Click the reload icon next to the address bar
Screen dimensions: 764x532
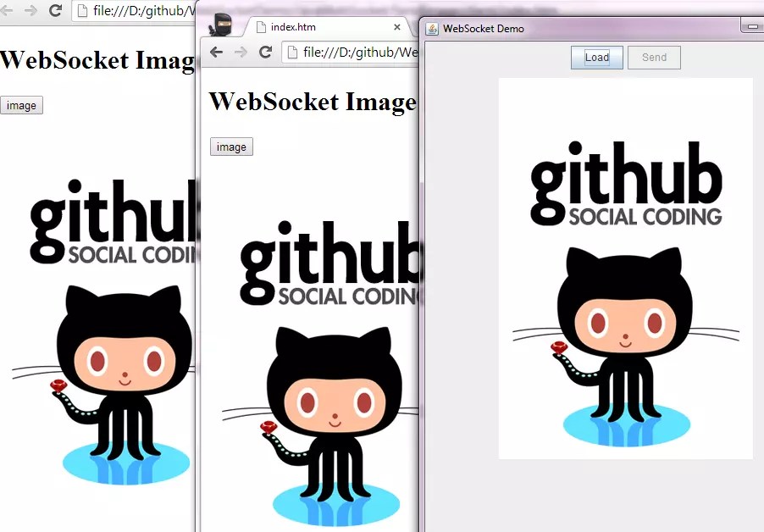pos(266,52)
